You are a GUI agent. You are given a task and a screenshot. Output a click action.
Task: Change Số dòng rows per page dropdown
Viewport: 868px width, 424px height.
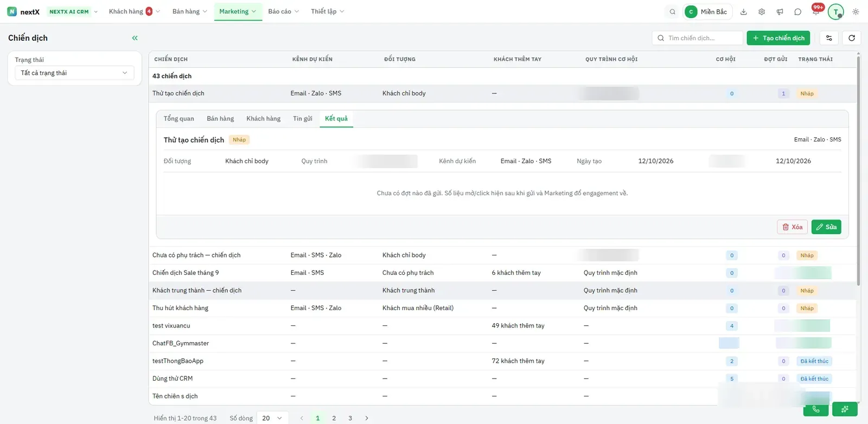pyautogui.click(x=272, y=418)
